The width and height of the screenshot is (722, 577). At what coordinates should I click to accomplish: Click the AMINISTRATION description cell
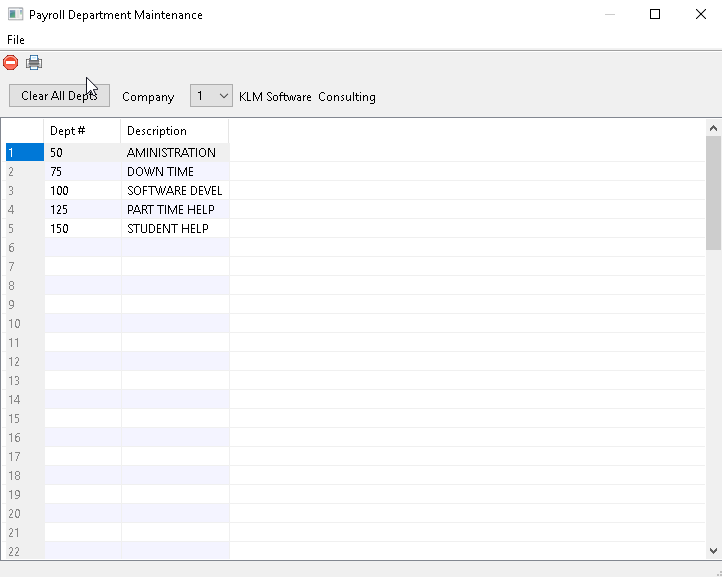[175, 152]
